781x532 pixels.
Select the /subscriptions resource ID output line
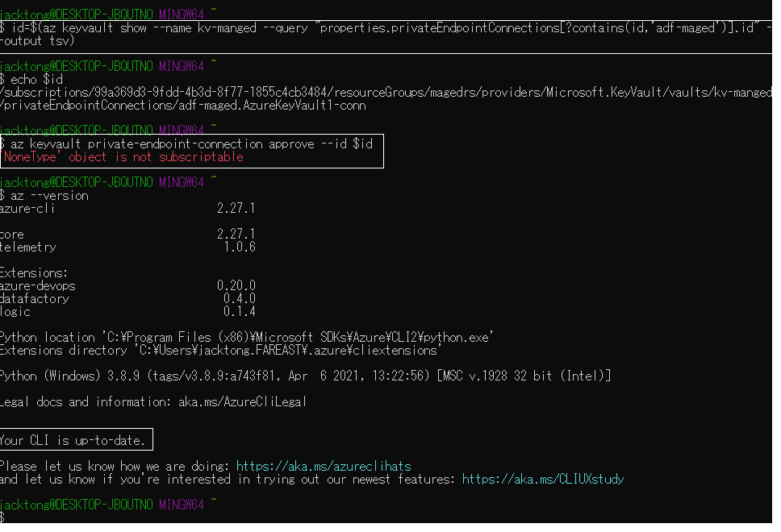coord(323,93)
